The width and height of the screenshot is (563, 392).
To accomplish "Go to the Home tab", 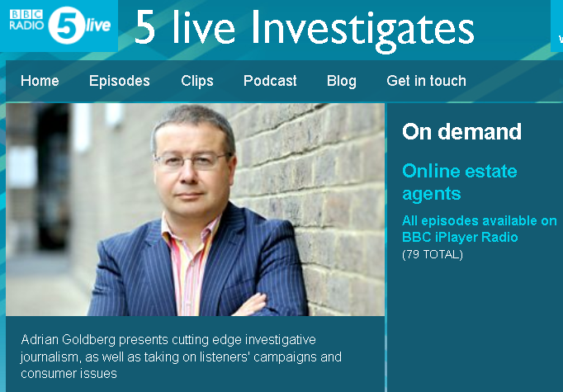I will [x=40, y=81].
